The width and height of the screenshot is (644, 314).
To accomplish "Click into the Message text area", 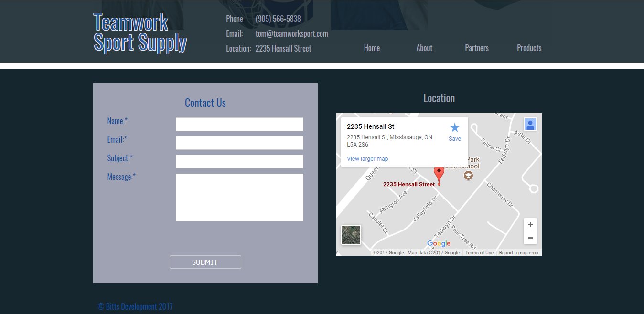I will pos(239,198).
